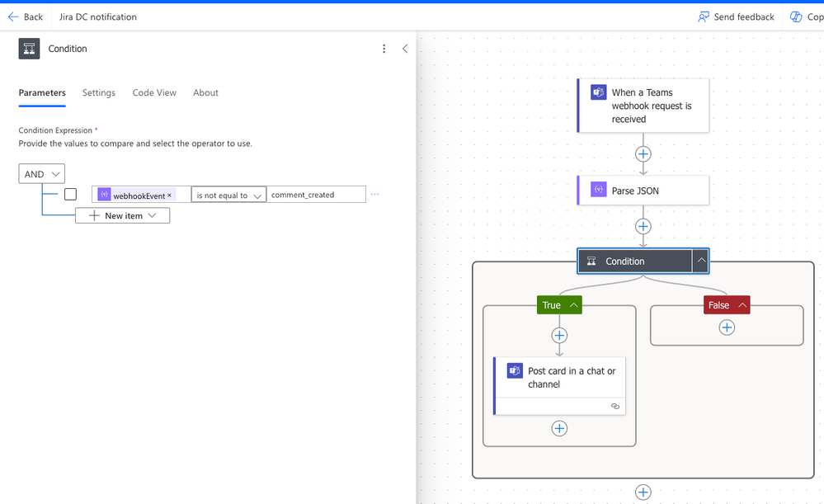
Task: Open the condition row ellipsis menu
Action: click(x=374, y=195)
